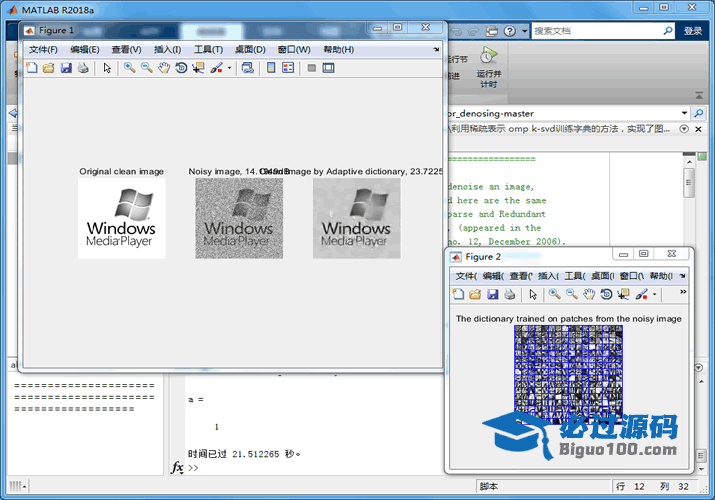Select the Pan hand tool in Figure 1

click(163, 68)
